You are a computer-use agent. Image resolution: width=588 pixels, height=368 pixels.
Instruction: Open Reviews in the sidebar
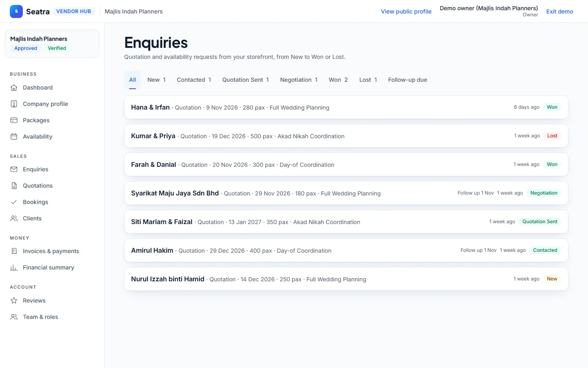52,301
